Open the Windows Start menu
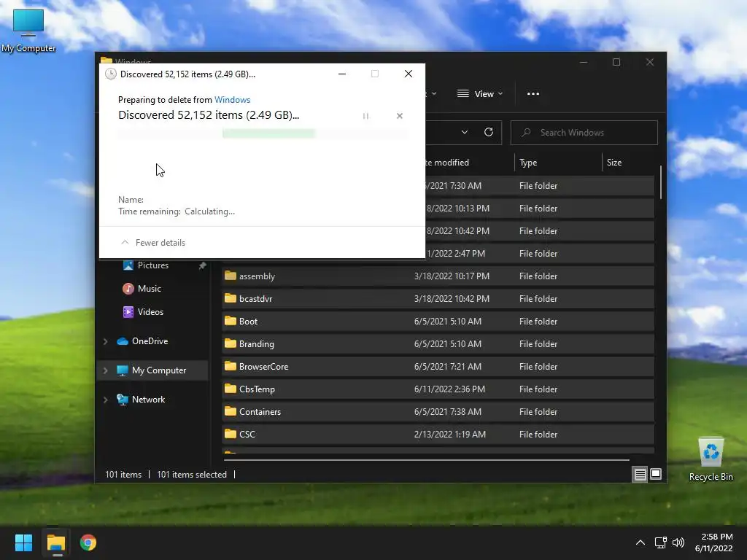The image size is (747, 560). click(23, 542)
